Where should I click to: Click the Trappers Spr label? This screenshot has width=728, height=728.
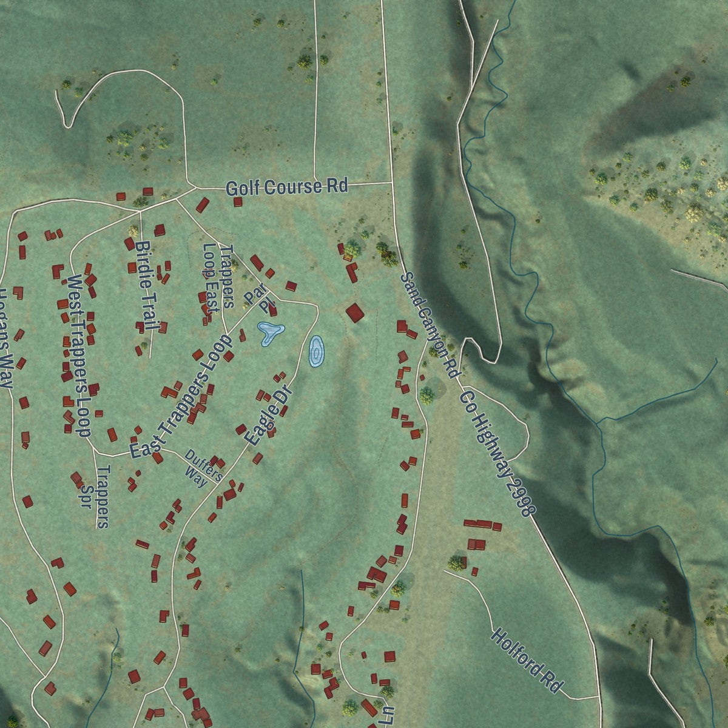(x=96, y=497)
